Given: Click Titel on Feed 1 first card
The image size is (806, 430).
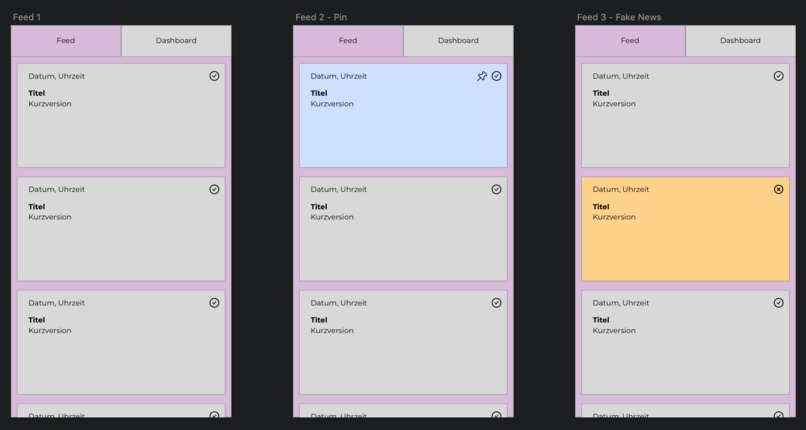Looking at the screenshot, I should [x=36, y=93].
